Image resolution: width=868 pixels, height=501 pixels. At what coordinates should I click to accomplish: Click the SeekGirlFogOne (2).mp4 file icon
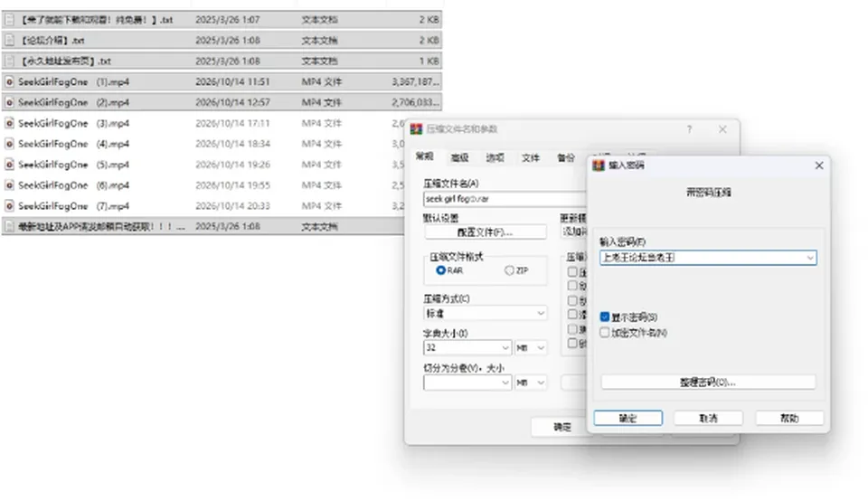point(9,102)
